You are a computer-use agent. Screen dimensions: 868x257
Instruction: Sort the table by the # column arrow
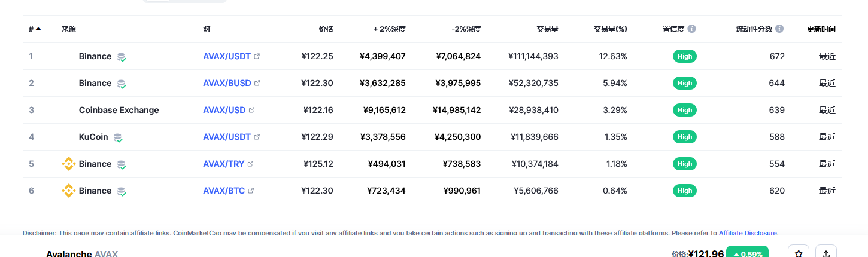[38, 29]
